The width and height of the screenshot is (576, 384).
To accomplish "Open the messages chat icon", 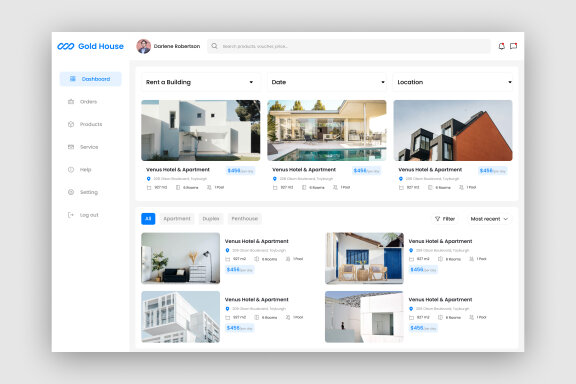I will 514,46.
